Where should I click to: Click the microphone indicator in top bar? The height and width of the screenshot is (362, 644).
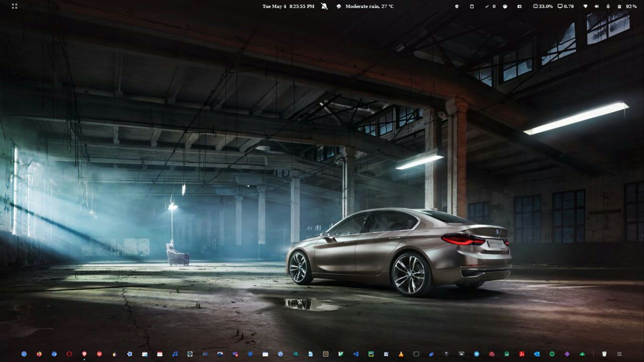tap(608, 6)
